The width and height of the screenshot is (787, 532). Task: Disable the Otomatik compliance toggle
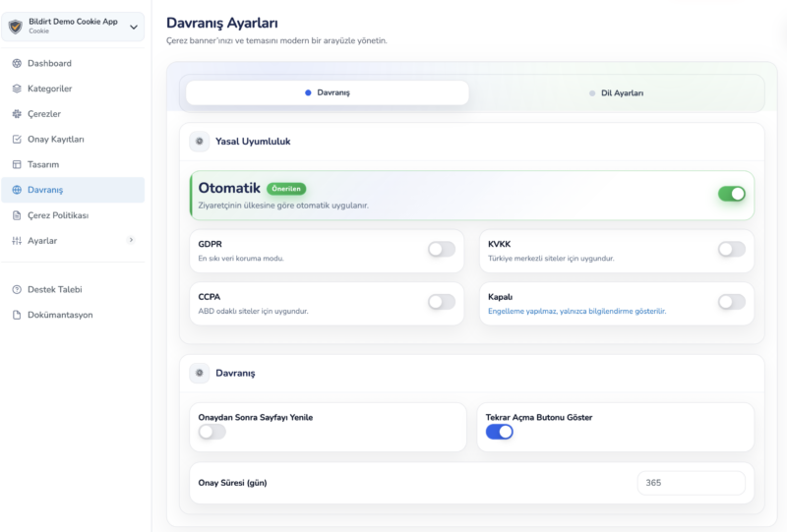click(731, 194)
